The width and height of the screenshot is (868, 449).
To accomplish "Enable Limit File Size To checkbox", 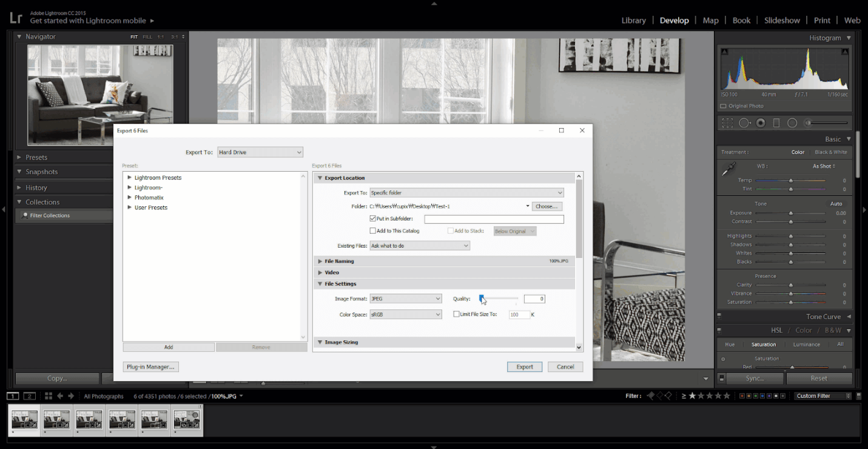I will pos(457,314).
